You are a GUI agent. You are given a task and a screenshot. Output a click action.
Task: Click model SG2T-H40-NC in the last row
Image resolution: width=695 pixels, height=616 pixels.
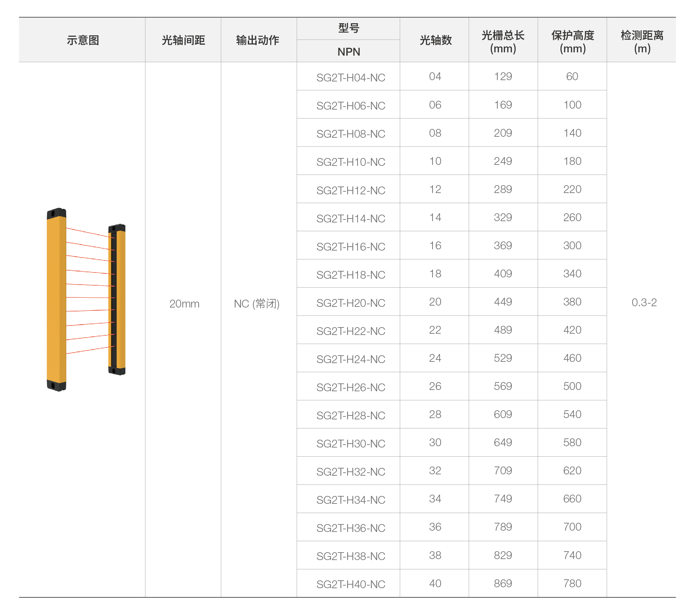pos(351,584)
